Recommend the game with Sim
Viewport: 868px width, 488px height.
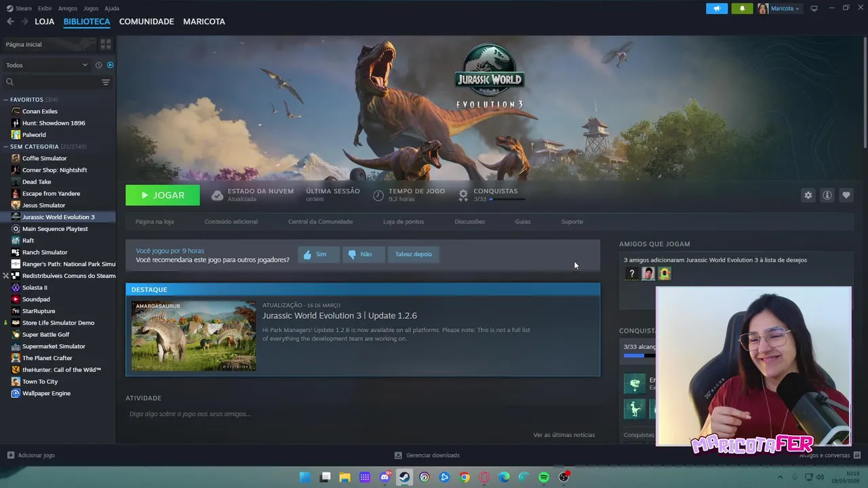[317, 254]
